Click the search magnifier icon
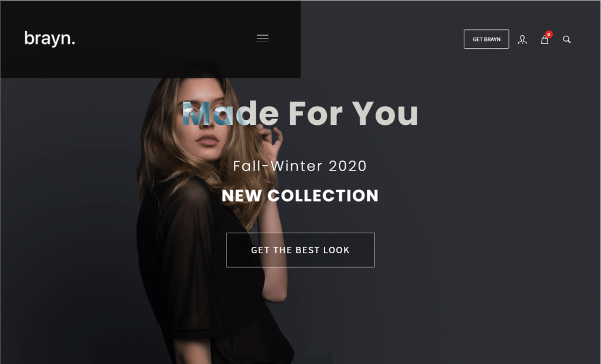 point(566,39)
